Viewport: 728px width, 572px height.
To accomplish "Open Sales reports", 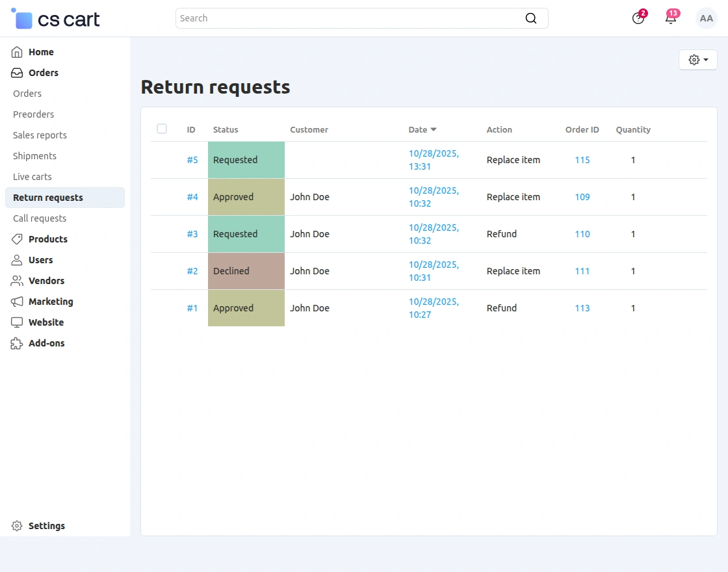I will tap(40, 135).
